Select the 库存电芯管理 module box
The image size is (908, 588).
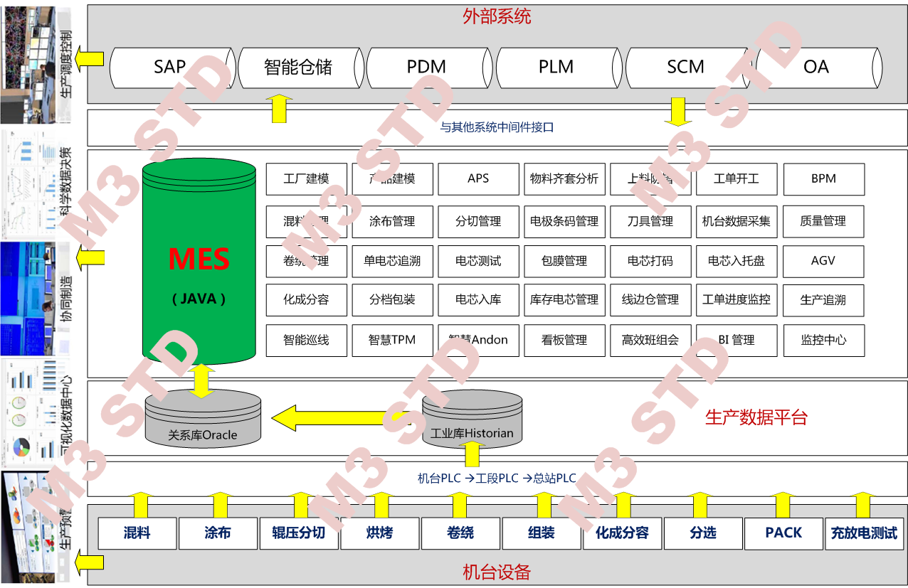point(564,300)
